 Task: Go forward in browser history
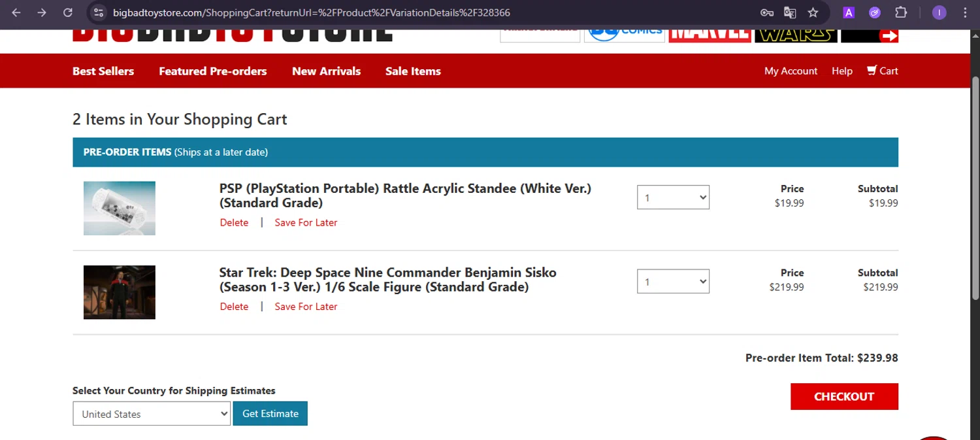tap(42, 12)
